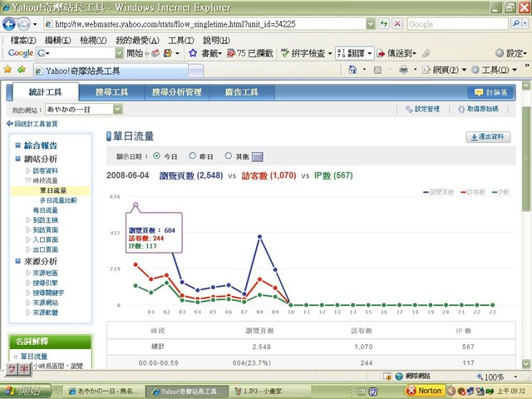Click the Add to Favorites star icon
The width and height of the screenshot is (532, 399).
(x=22, y=70)
